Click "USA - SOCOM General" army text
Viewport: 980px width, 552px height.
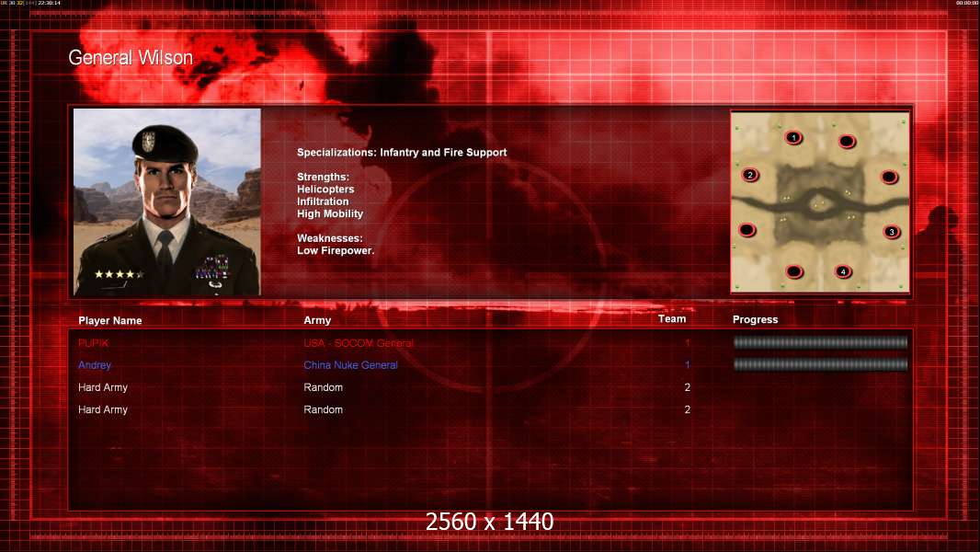pyautogui.click(x=359, y=343)
